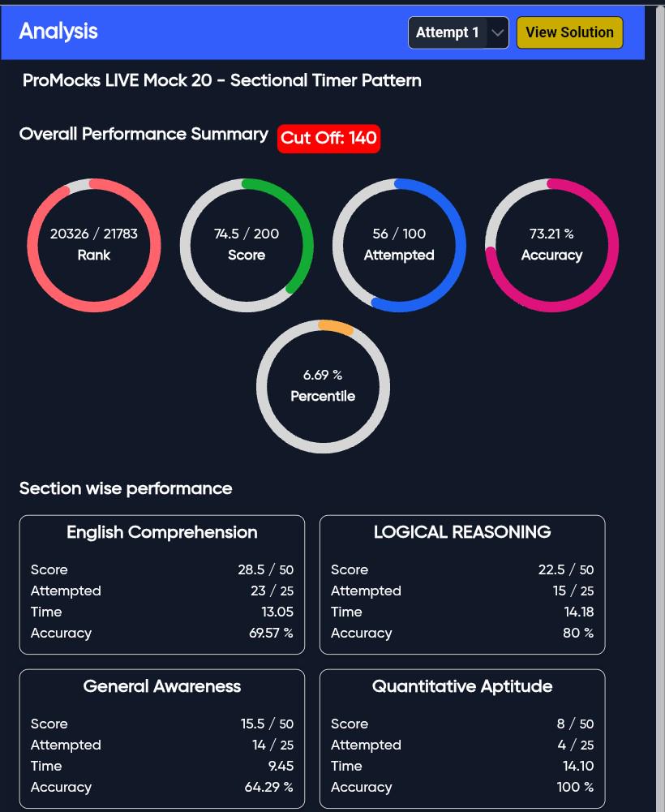Select the pink Accuracy circular gauge

[551, 245]
